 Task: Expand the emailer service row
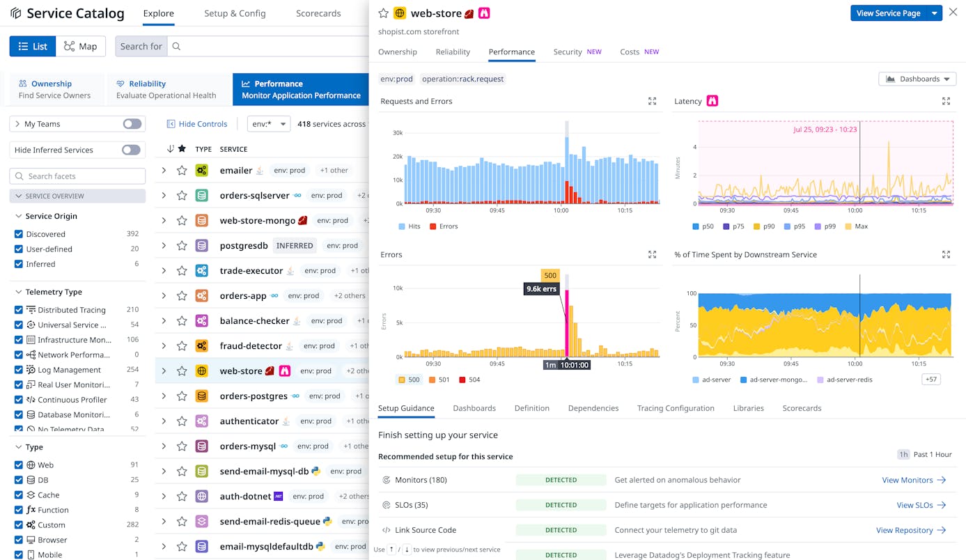click(162, 170)
